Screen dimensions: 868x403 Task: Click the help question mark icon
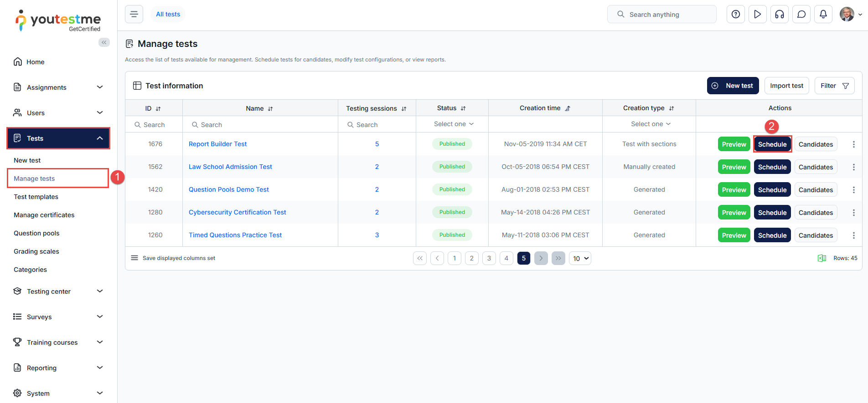pos(735,15)
